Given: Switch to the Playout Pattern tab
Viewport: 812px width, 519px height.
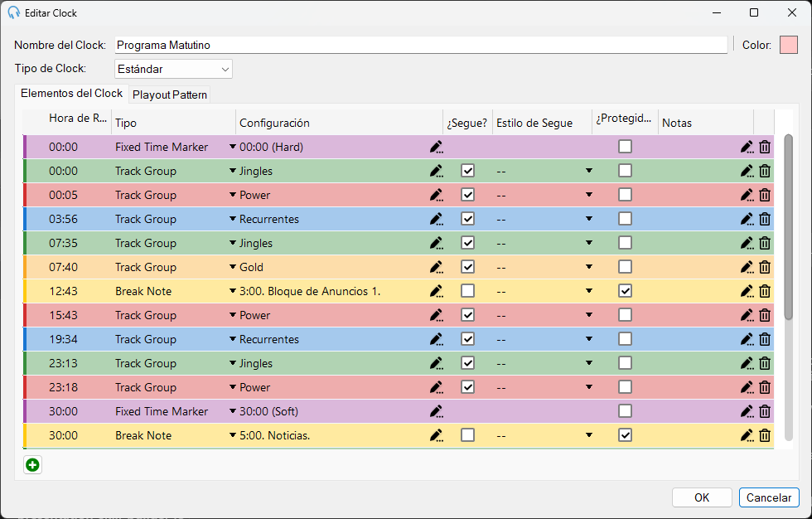Looking at the screenshot, I should tap(170, 95).
